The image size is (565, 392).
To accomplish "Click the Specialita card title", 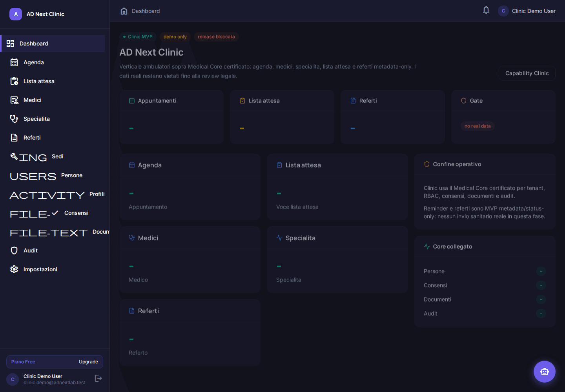I will coord(301,238).
